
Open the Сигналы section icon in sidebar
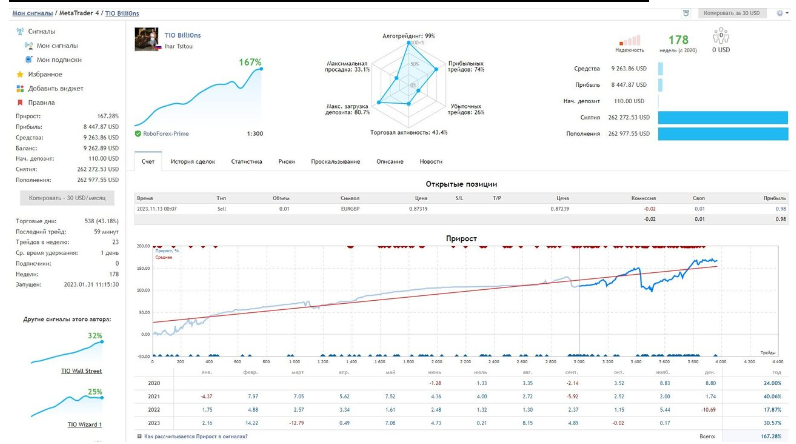(20, 31)
